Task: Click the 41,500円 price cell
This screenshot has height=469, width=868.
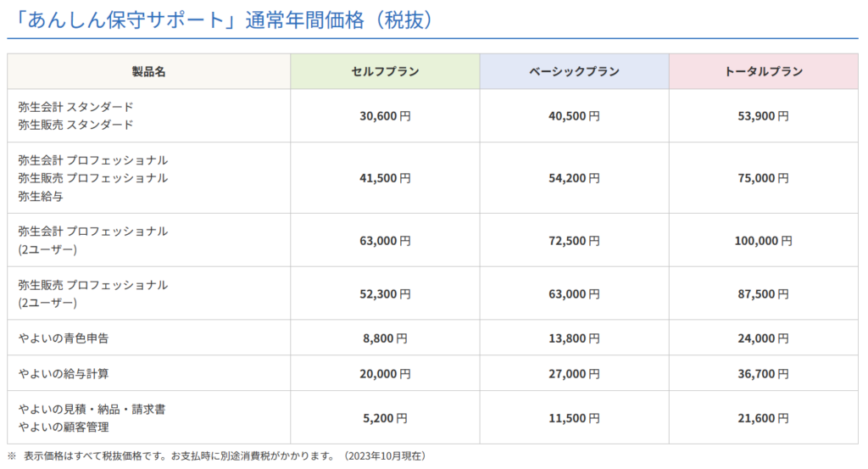Action: click(386, 178)
